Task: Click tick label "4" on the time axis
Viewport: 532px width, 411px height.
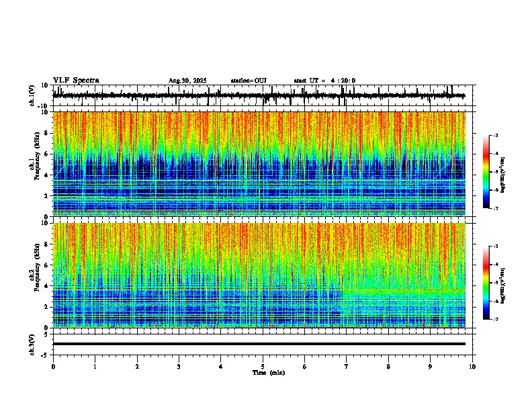Action: click(221, 367)
